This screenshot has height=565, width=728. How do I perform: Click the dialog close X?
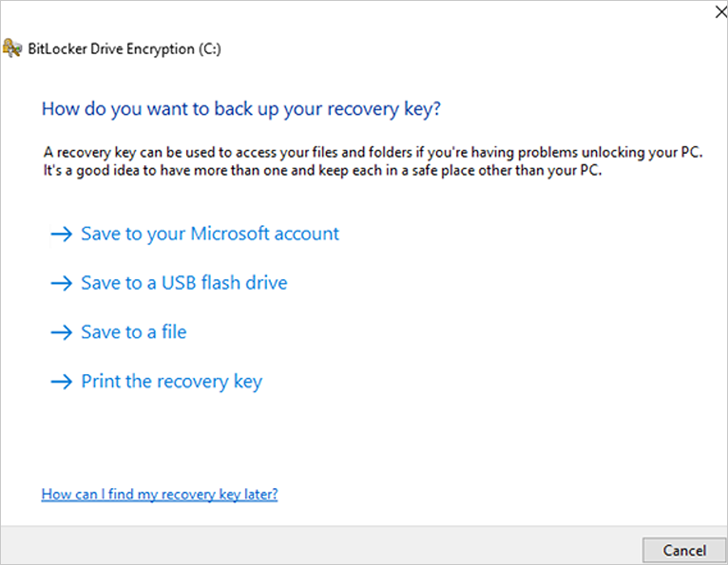(x=721, y=11)
